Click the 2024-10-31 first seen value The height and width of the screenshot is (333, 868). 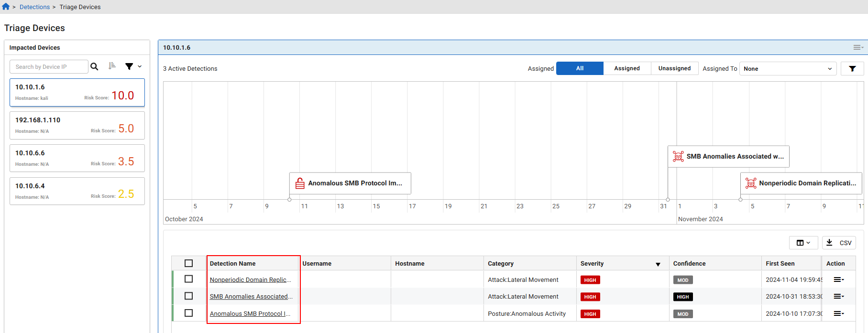(x=794, y=297)
